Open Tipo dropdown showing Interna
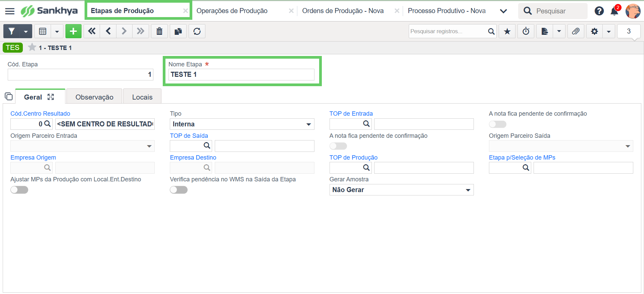 pyautogui.click(x=242, y=124)
